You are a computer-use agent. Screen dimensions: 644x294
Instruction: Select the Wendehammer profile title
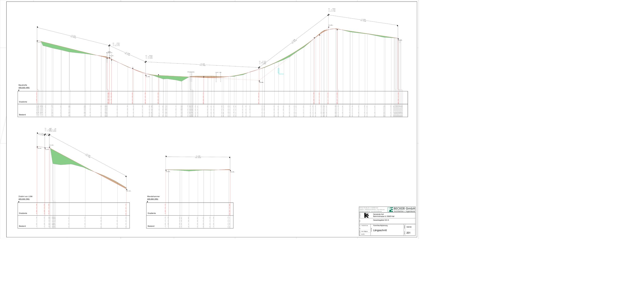click(153, 197)
